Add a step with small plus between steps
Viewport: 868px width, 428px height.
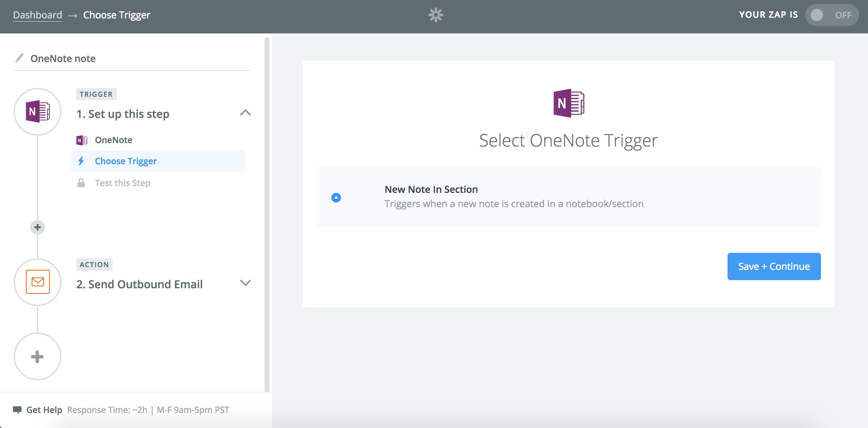coord(38,227)
